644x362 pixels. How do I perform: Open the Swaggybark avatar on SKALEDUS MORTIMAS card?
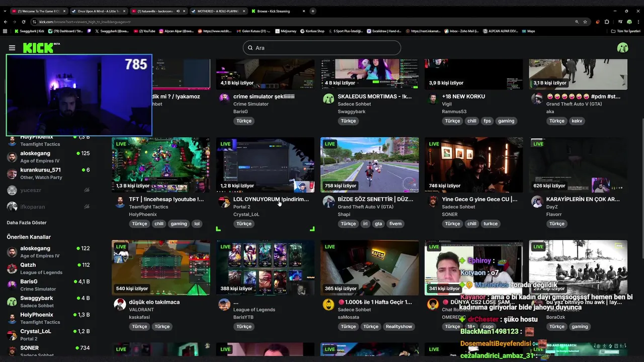tap(329, 99)
